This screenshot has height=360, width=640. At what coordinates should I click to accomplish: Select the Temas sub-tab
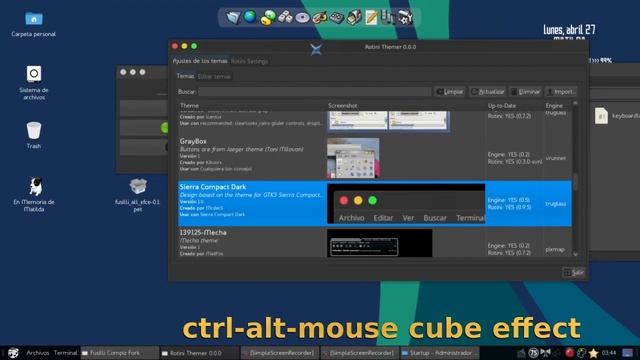[x=185, y=76]
